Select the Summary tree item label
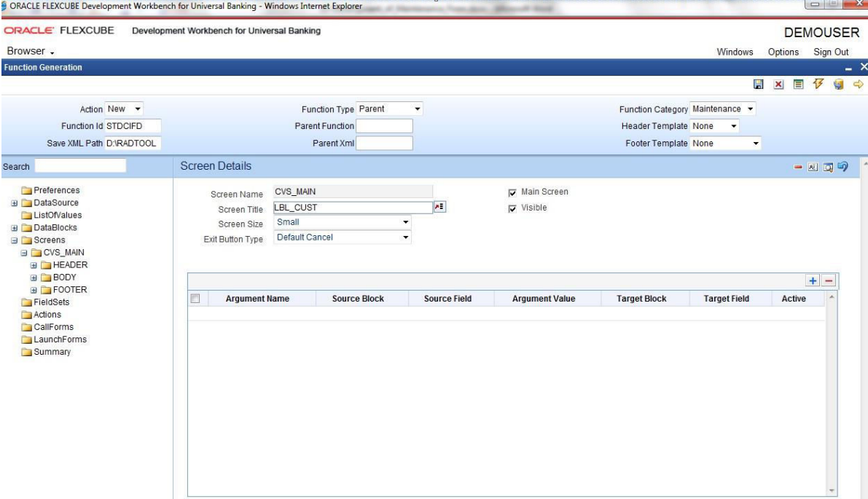The image size is (868, 499). (52, 352)
